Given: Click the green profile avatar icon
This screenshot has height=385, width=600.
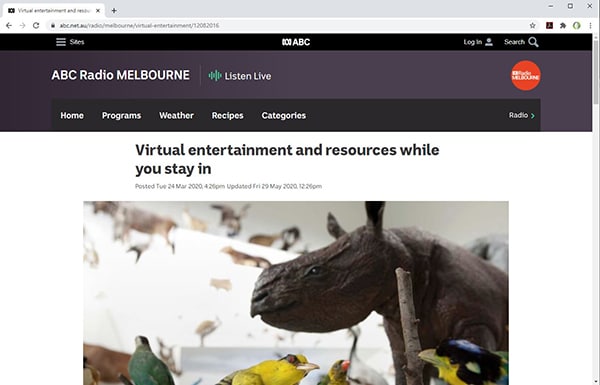Looking at the screenshot, I should (x=577, y=25).
